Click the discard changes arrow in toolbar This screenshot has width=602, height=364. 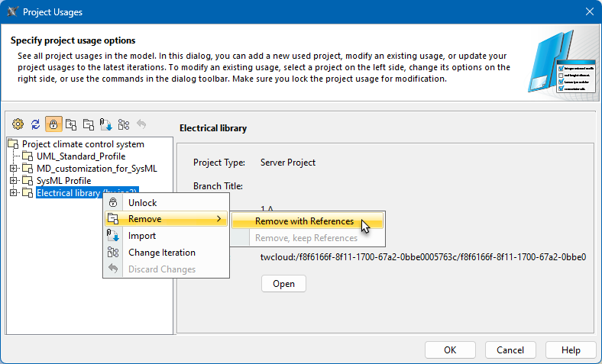(x=141, y=124)
